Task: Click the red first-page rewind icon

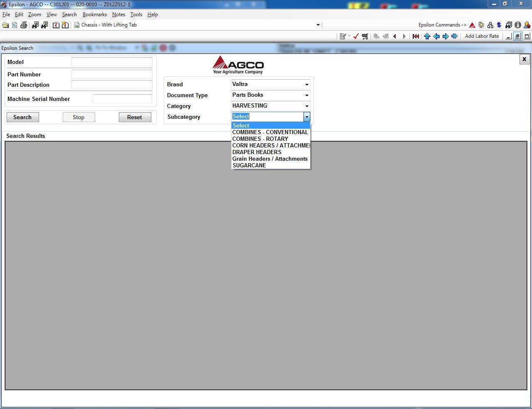Action: (416, 37)
